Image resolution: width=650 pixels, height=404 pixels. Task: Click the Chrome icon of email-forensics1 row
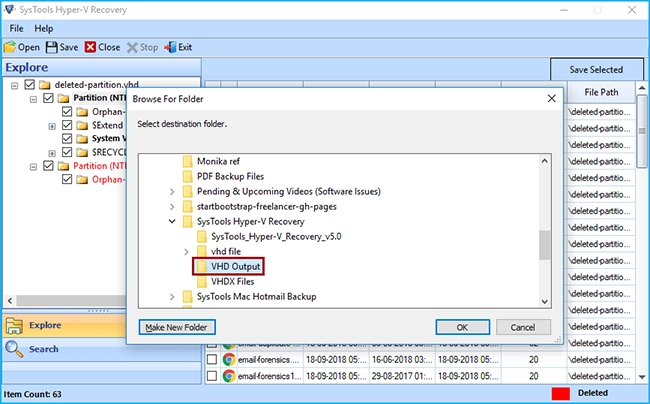[x=229, y=376]
